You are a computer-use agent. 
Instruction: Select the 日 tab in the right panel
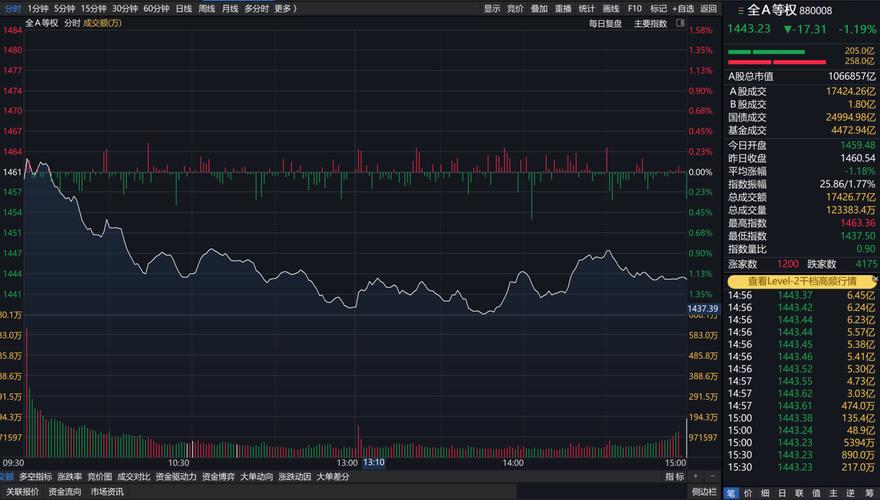tap(782, 493)
